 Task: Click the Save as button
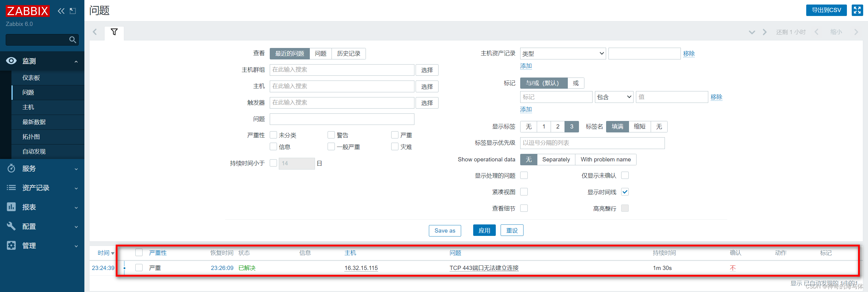445,230
